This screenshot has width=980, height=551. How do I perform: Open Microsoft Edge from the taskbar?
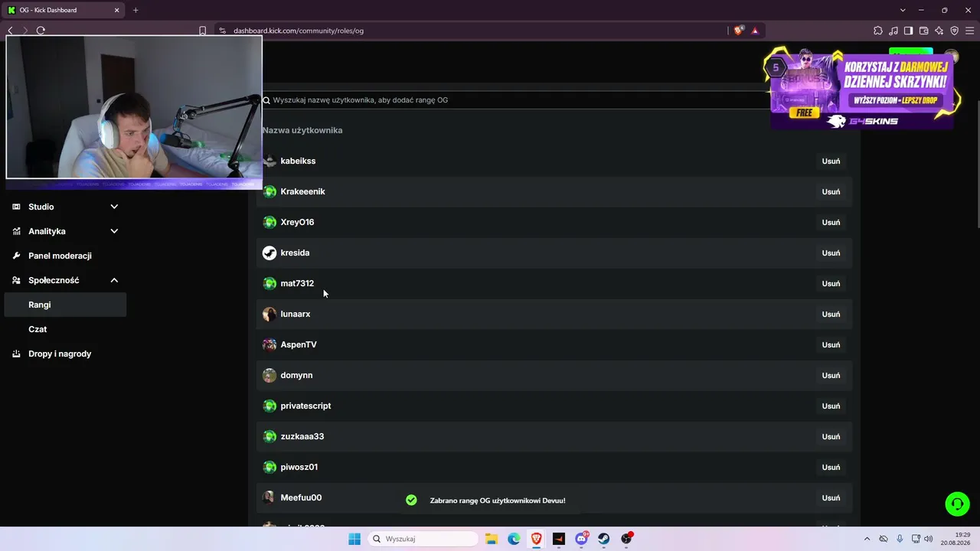tap(514, 539)
